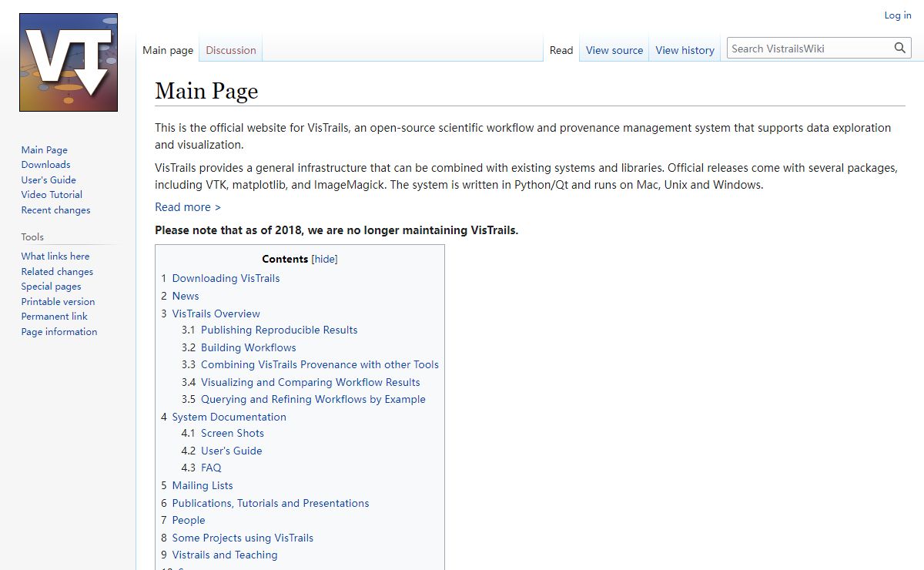Click the 'no longer maintaining VisTrails' notice
Viewport: 924px width, 570px height.
[336, 230]
